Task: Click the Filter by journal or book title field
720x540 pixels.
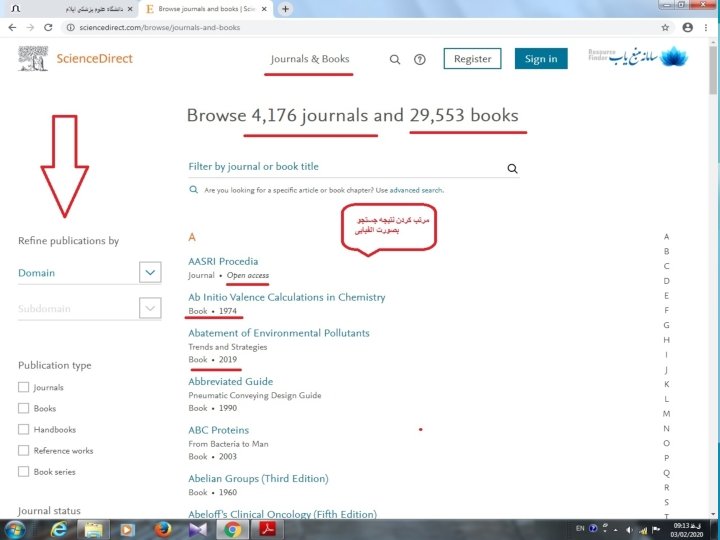Action: [x=354, y=167]
